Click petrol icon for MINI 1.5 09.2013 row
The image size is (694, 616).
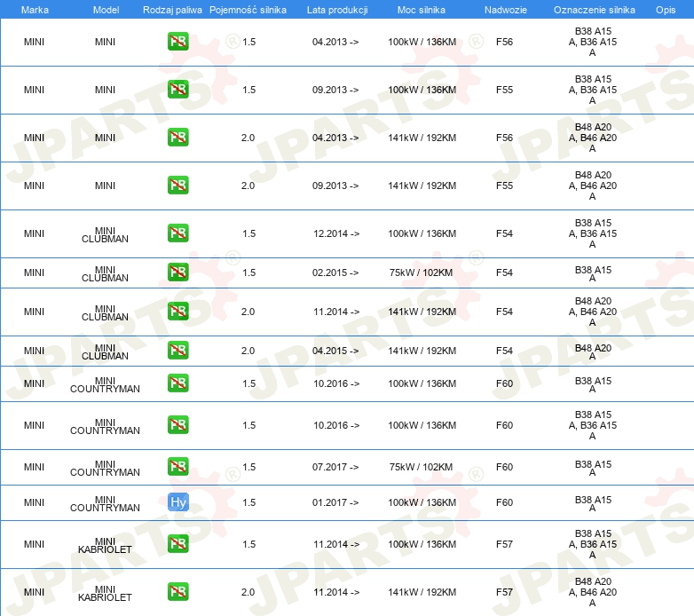click(177, 90)
